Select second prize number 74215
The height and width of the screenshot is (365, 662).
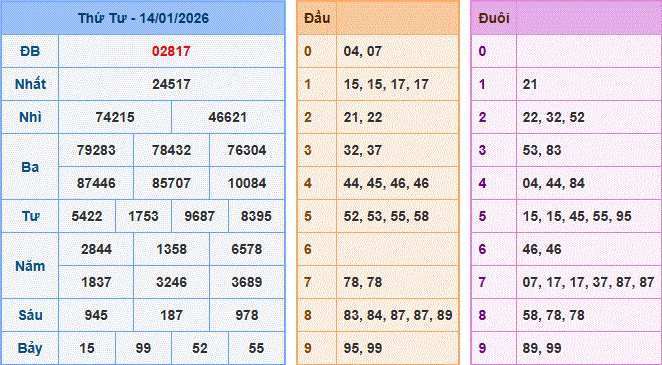click(x=115, y=117)
